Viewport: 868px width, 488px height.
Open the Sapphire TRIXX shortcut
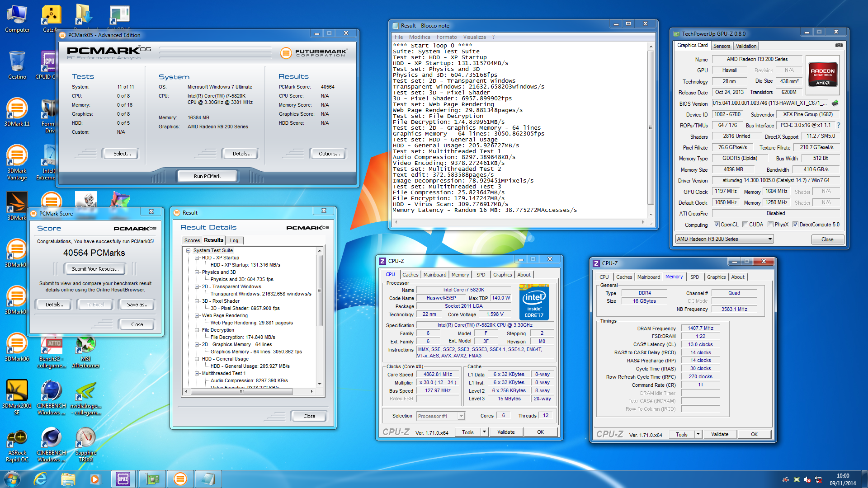(86, 446)
